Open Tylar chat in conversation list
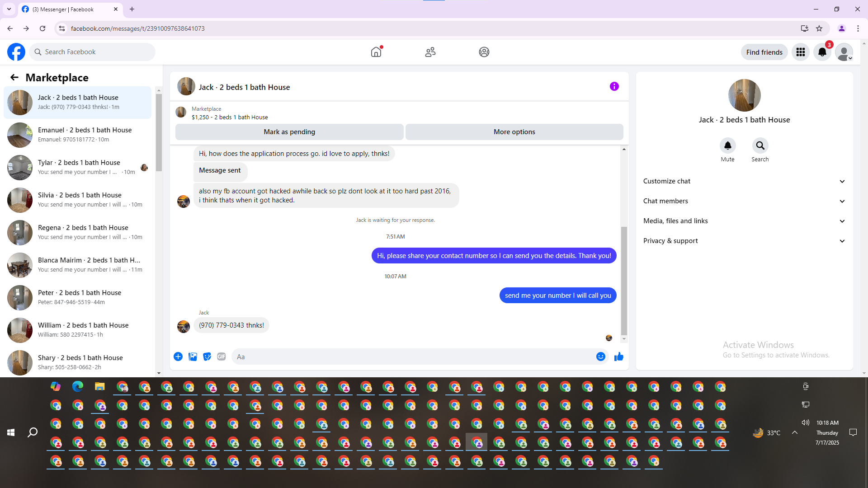The image size is (868, 488). click(78, 168)
